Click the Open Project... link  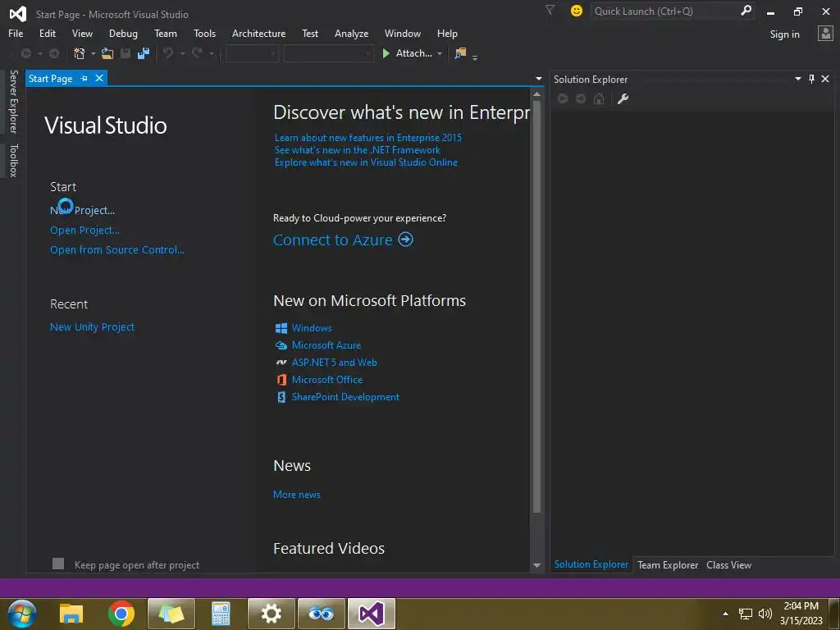84,230
